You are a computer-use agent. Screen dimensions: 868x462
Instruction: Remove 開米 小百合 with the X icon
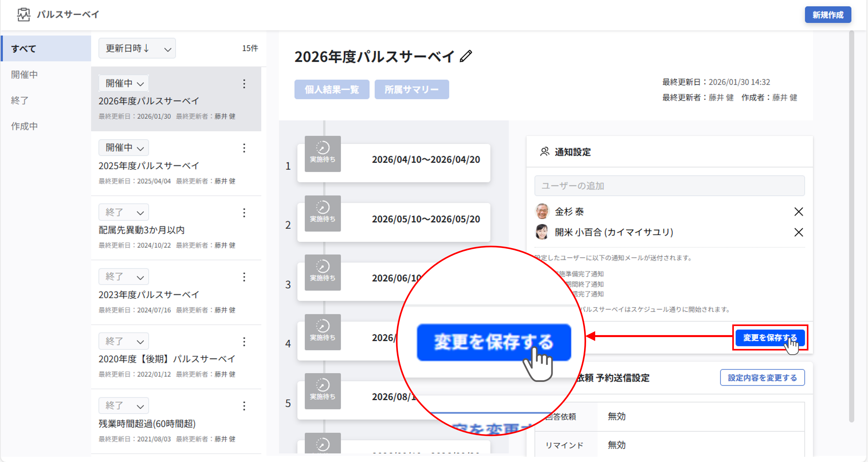coord(799,232)
